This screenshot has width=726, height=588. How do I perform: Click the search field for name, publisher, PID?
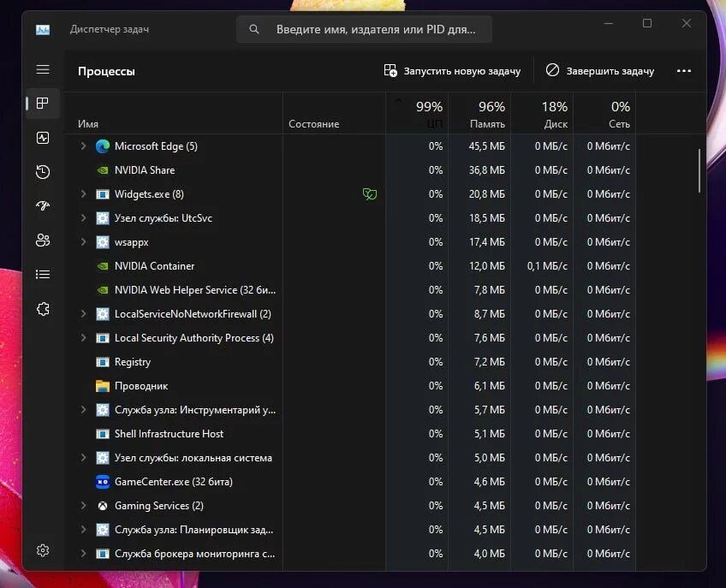[364, 29]
